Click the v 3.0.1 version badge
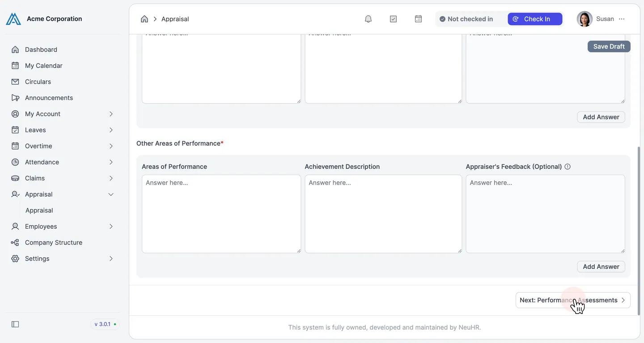The image size is (644, 343). pyautogui.click(x=105, y=324)
